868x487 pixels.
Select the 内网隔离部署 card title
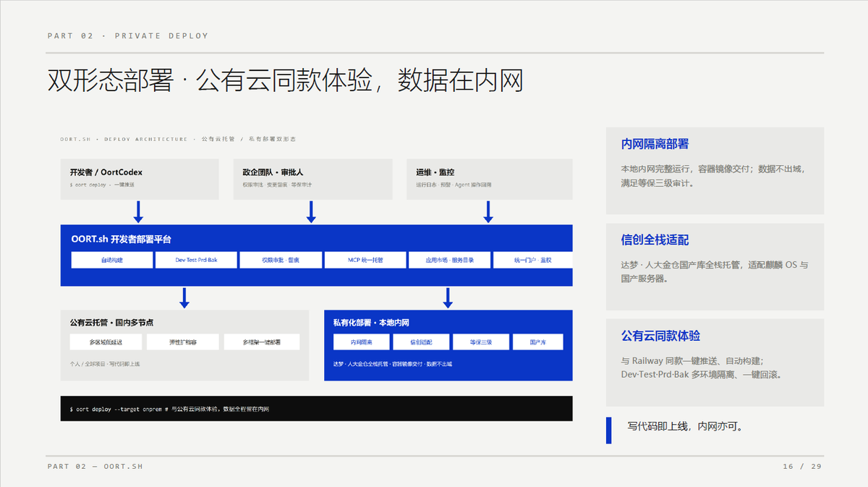[655, 144]
